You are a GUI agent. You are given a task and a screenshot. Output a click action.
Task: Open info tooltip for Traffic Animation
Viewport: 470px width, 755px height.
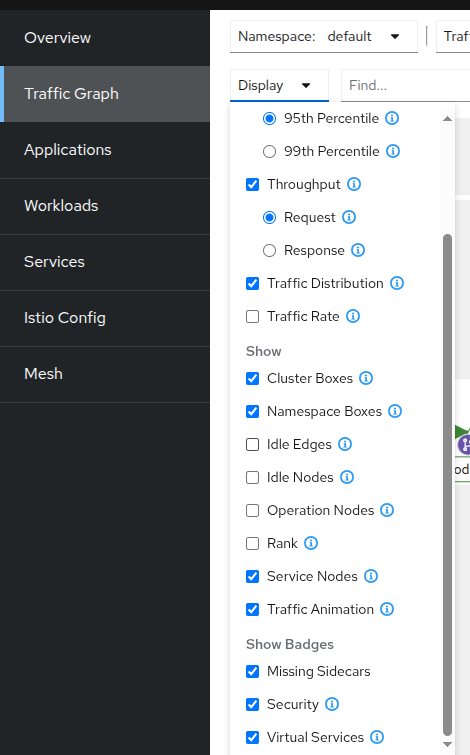pyautogui.click(x=387, y=609)
